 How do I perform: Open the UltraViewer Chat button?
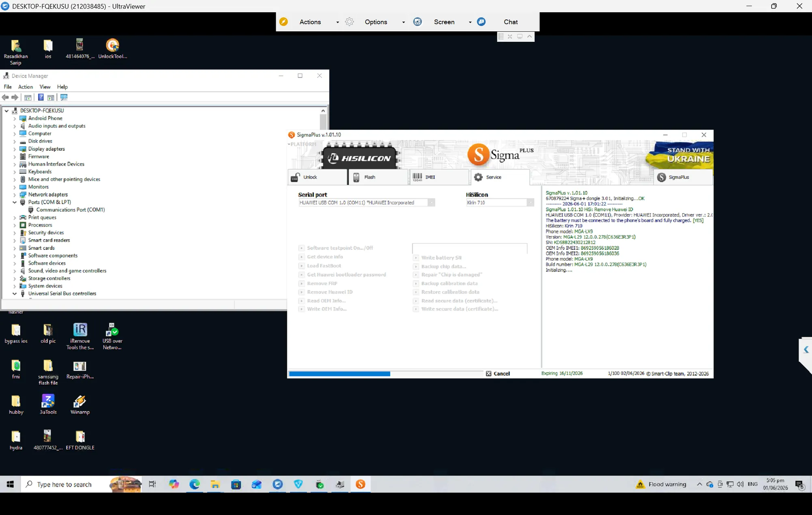click(511, 22)
